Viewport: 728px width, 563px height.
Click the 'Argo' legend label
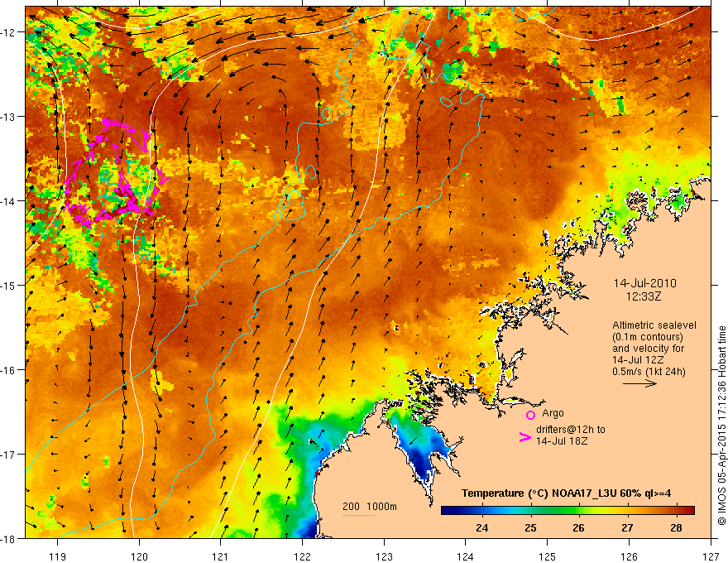tap(553, 413)
